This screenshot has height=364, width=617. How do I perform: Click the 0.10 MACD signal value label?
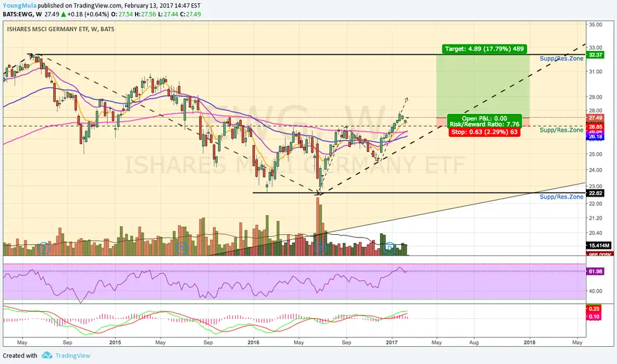pyautogui.click(x=594, y=317)
